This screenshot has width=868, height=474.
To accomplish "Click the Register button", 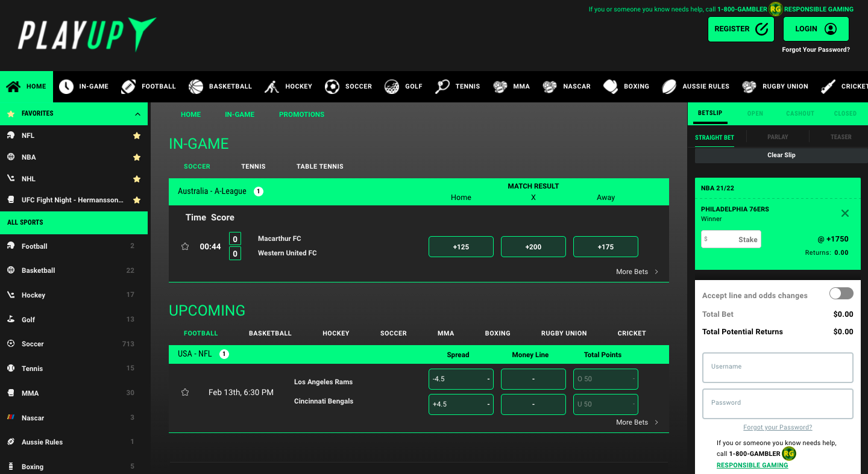I will coord(740,29).
